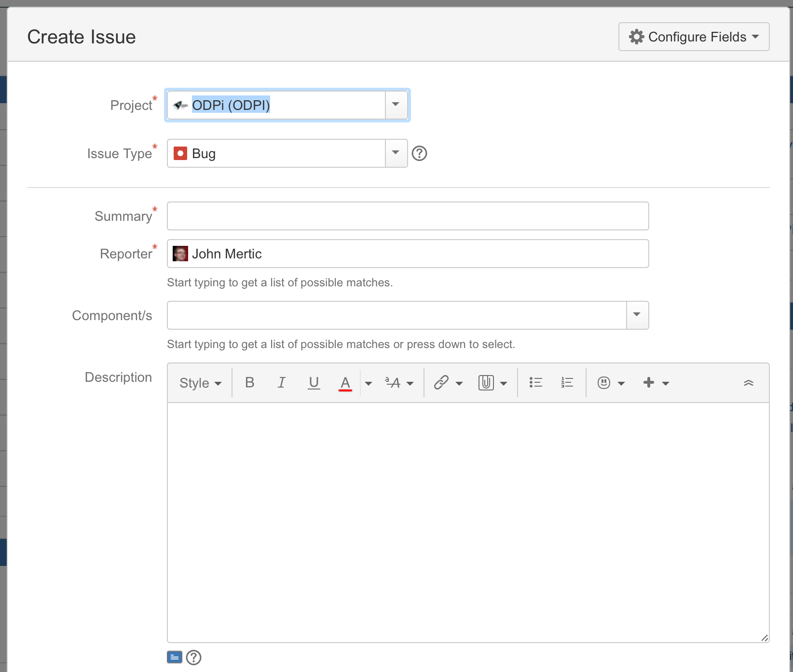Open the Issue Type dropdown
Image resolution: width=793 pixels, height=672 pixels.
point(396,153)
